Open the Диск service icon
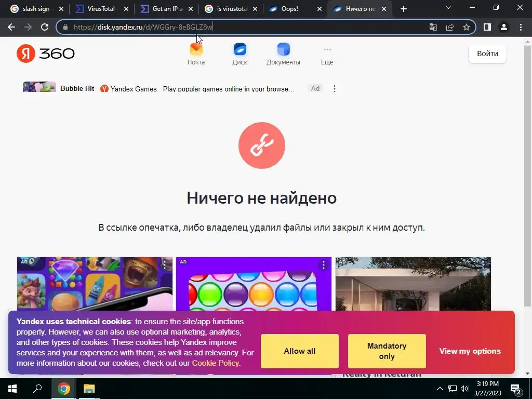This screenshot has width=532, height=399. click(240, 54)
